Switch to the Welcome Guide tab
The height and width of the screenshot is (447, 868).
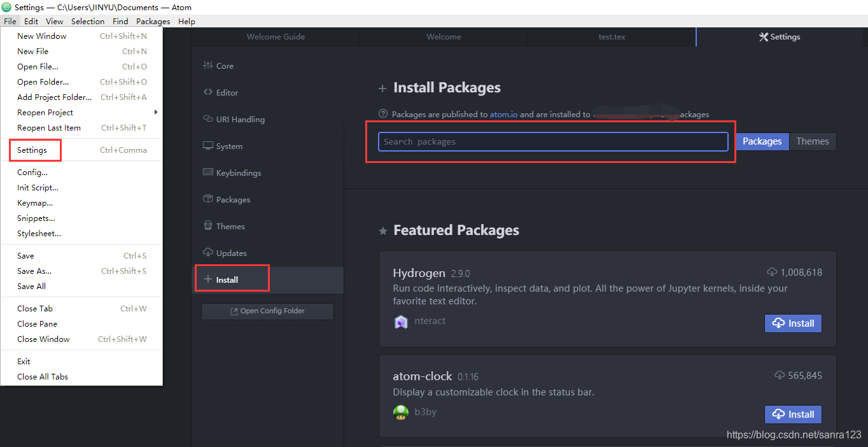(276, 37)
